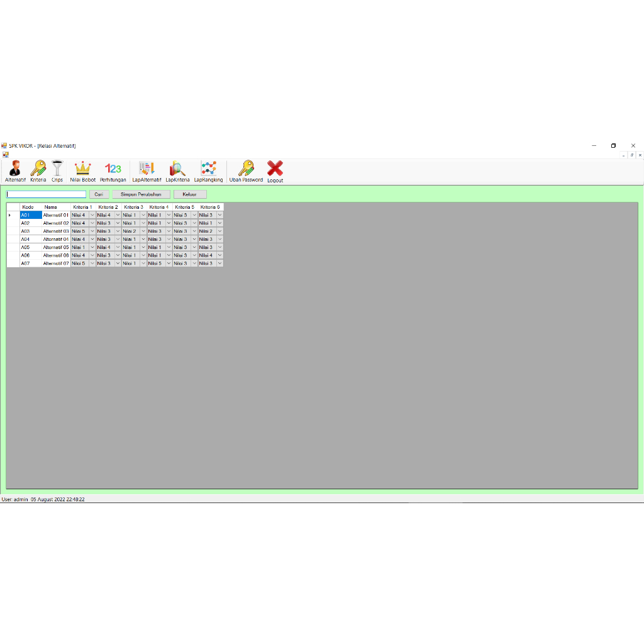Open the LapAlternatif report icon

(x=147, y=171)
